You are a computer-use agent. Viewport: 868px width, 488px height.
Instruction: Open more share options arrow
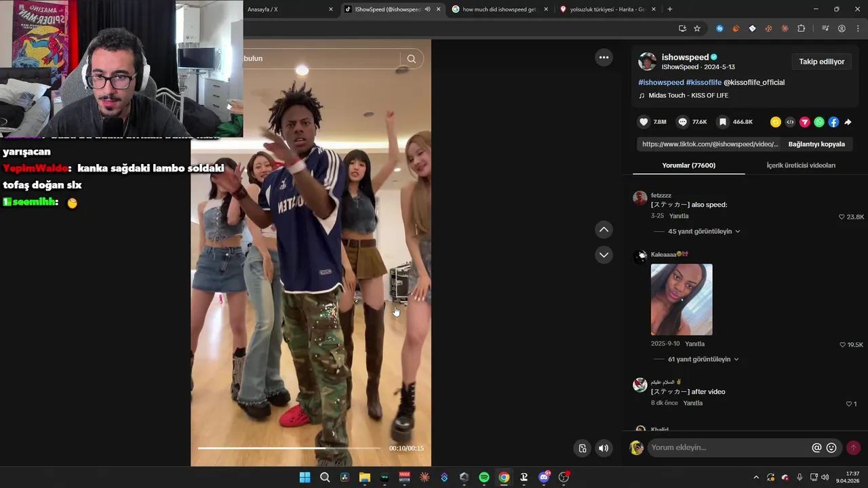848,122
